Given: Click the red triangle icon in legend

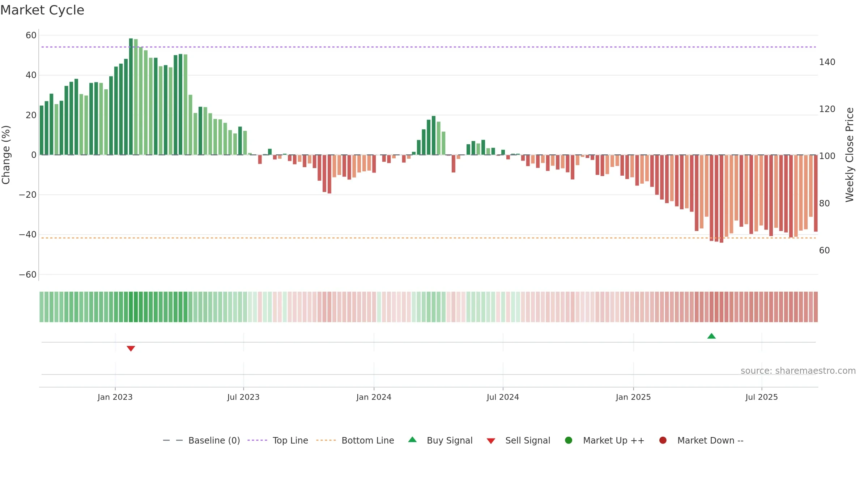Looking at the screenshot, I should (x=491, y=441).
